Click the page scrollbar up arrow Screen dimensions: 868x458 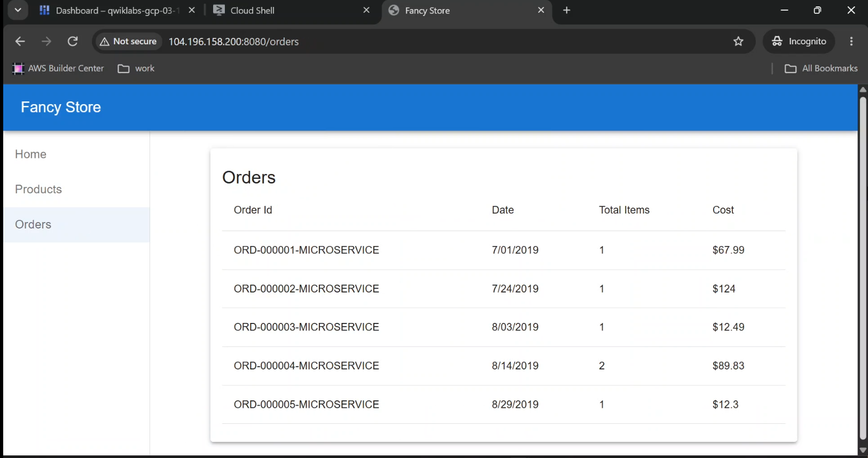pos(863,89)
